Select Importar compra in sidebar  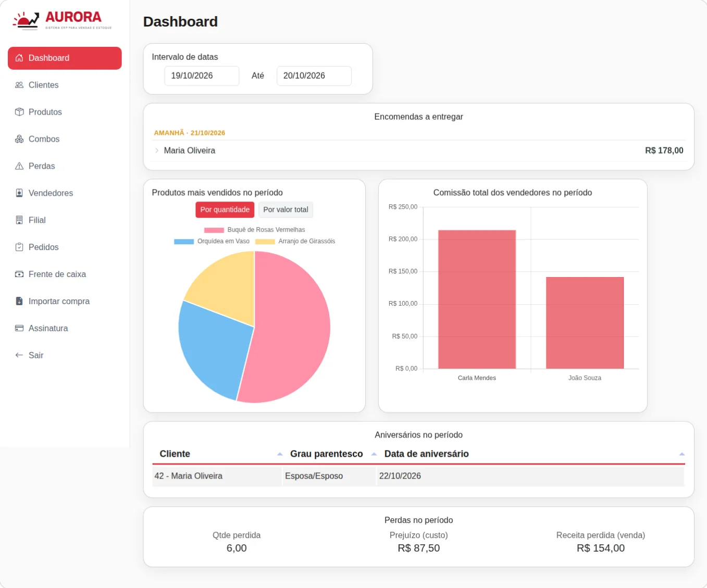(x=65, y=302)
